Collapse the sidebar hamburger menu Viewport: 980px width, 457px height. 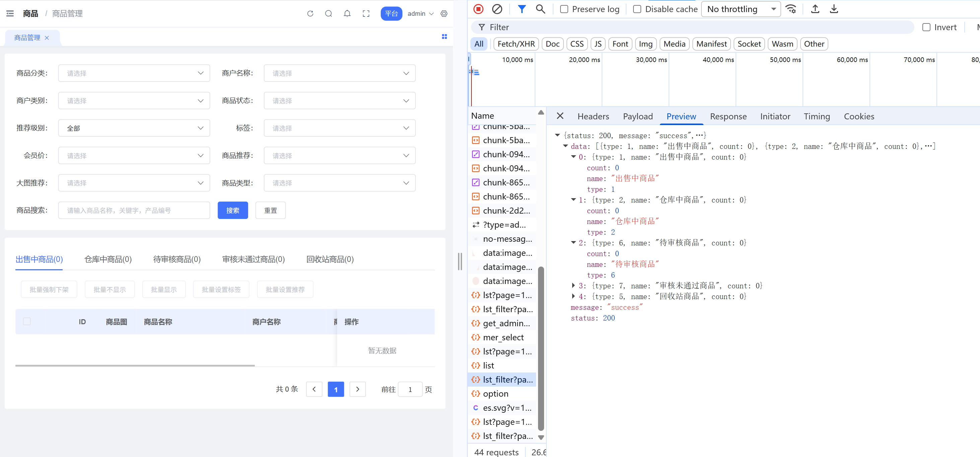[x=10, y=14]
